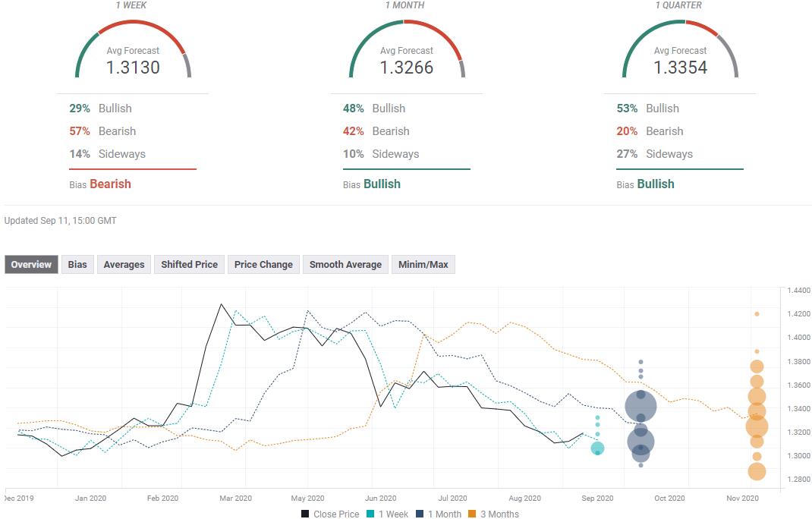Viewport: 812px width, 519px height.
Task: Toggle the 1 Week legend swatch
Action: click(370, 514)
